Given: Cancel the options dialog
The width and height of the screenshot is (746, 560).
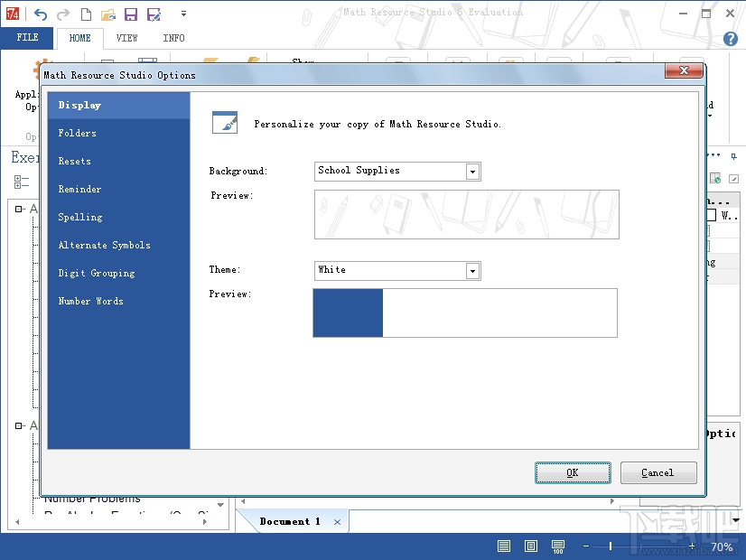Looking at the screenshot, I should click(658, 472).
